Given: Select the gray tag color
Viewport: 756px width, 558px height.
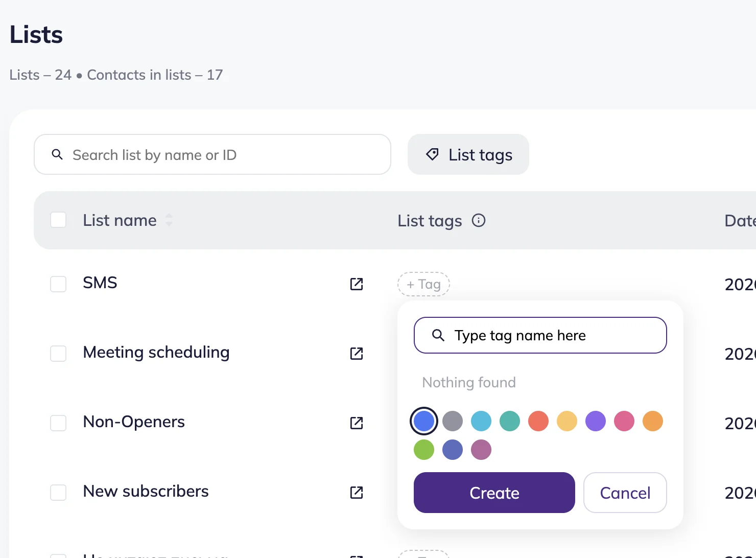Looking at the screenshot, I should tap(453, 421).
